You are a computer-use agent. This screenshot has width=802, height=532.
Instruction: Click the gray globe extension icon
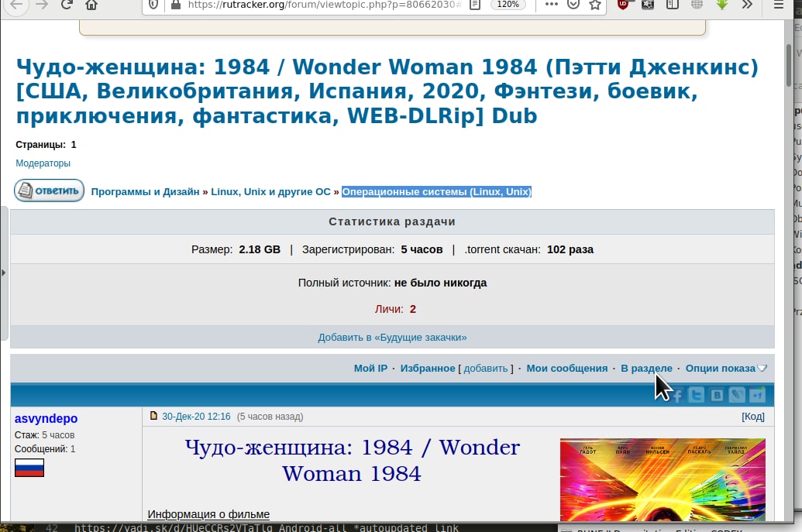coord(697,5)
